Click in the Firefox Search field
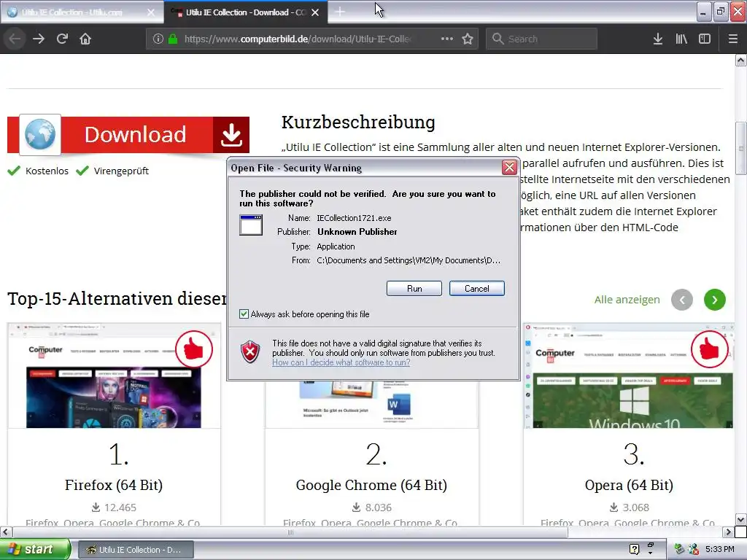The image size is (747, 560). coord(542,39)
